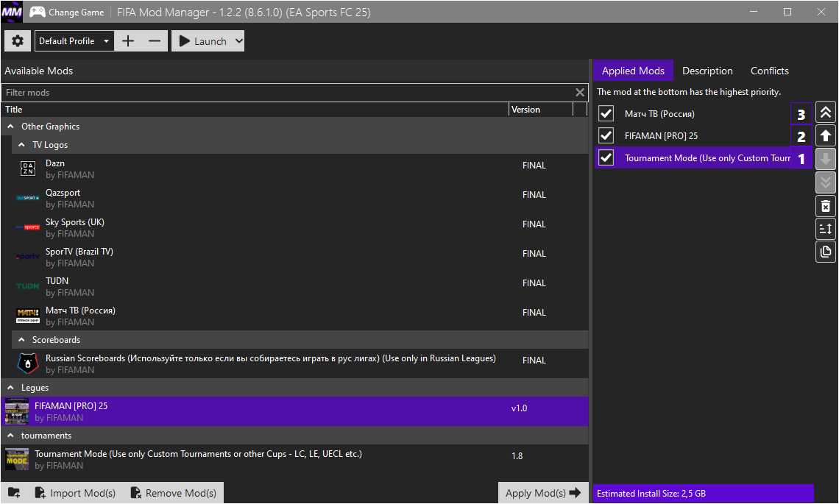Click the Матч ТВ logo in Available Mods
This screenshot has height=504, width=839.
point(28,316)
